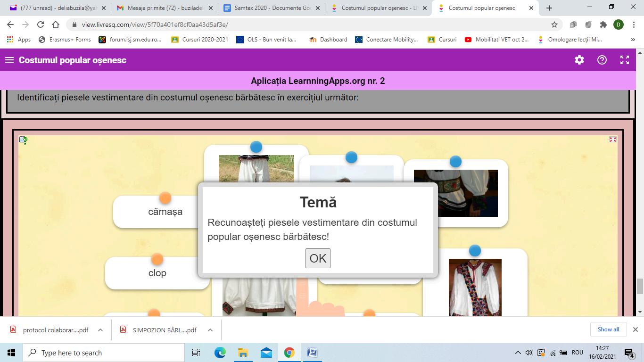Image resolution: width=644 pixels, height=362 pixels.
Task: Click the Windows search box
Action: coord(104,353)
